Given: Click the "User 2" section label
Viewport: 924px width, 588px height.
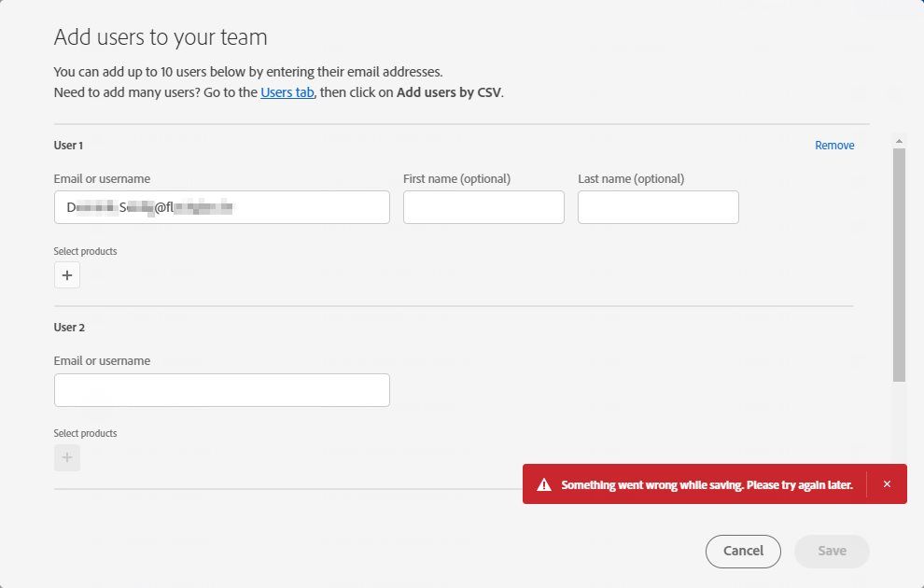Looking at the screenshot, I should tap(69, 328).
